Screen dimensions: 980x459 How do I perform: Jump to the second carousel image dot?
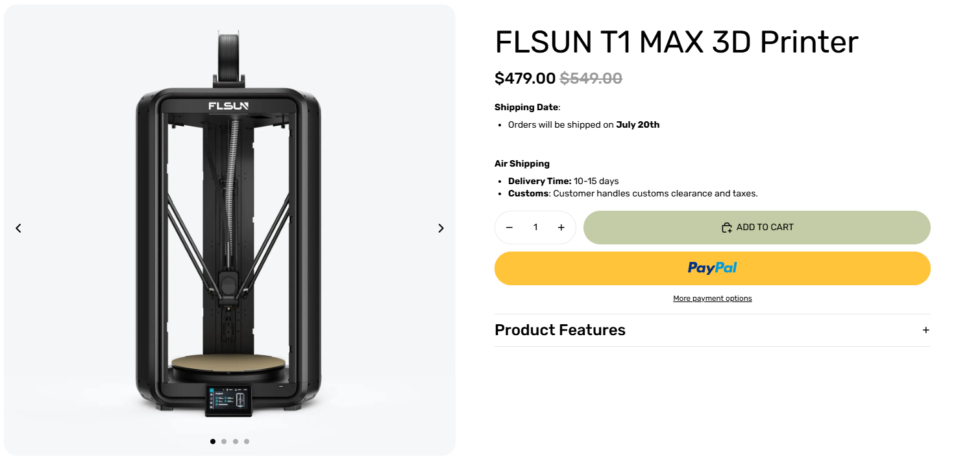click(224, 441)
